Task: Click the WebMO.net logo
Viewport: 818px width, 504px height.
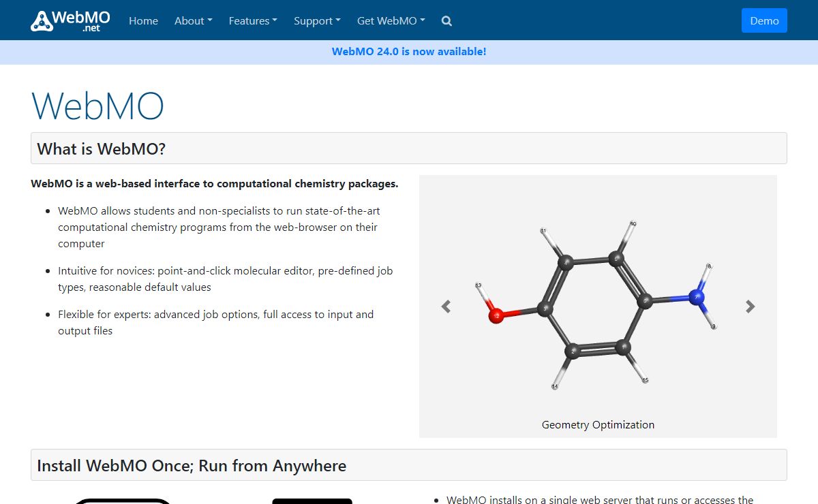Action: 71,20
